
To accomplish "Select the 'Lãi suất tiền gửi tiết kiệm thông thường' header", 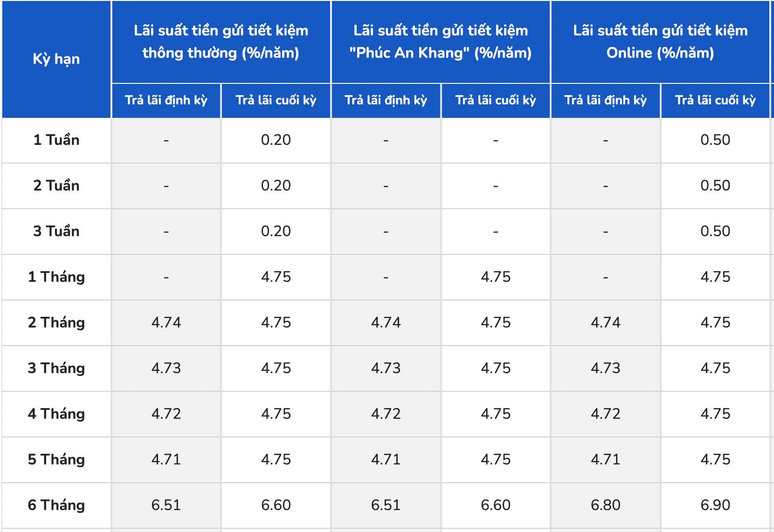I will pos(221,42).
